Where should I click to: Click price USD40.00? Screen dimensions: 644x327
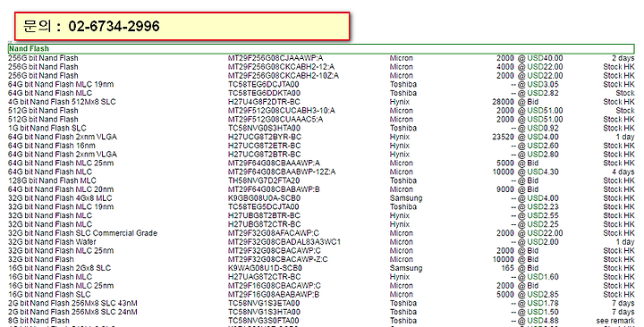pos(545,58)
